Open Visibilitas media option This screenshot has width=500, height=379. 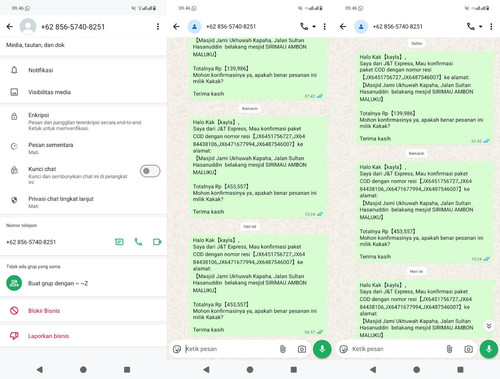point(83,92)
